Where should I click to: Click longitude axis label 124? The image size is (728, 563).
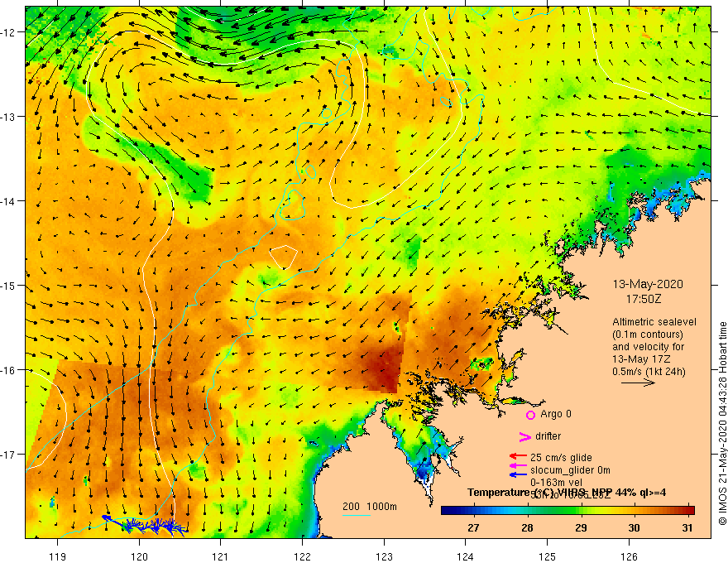coord(465,556)
